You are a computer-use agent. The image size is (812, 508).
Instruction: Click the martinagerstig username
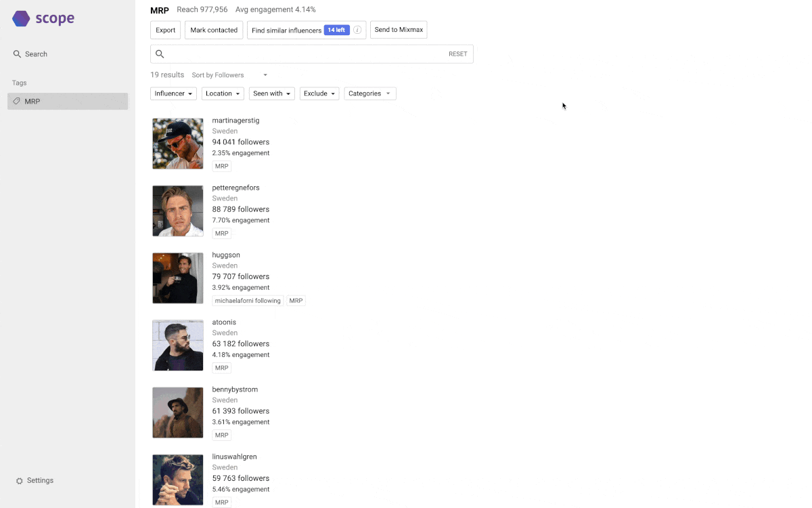235,121
